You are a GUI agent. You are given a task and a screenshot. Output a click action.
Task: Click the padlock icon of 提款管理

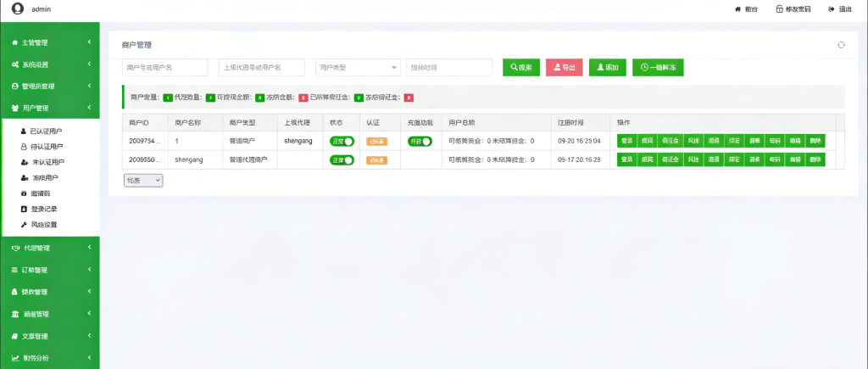tap(15, 292)
